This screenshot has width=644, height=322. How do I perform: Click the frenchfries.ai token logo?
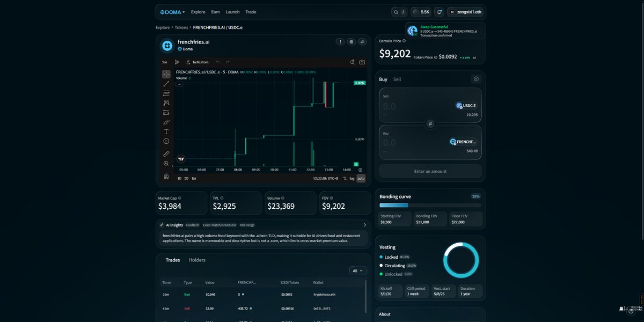click(x=167, y=46)
